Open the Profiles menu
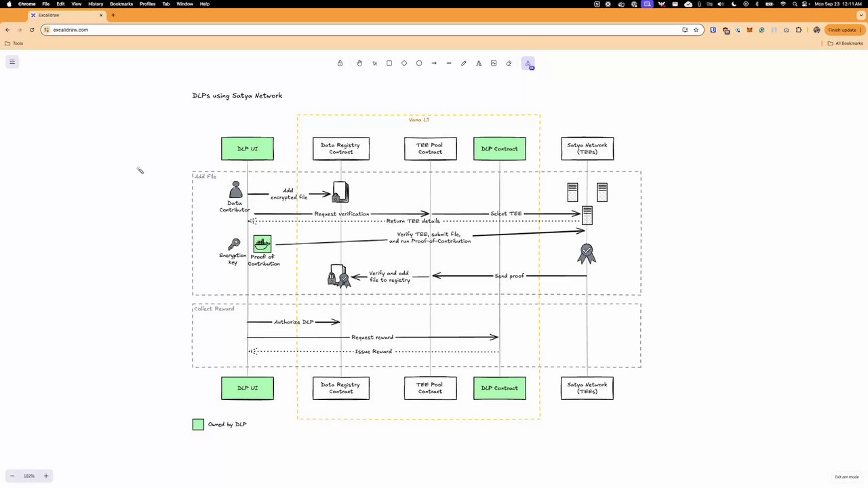The width and height of the screenshot is (868, 488). click(x=148, y=4)
